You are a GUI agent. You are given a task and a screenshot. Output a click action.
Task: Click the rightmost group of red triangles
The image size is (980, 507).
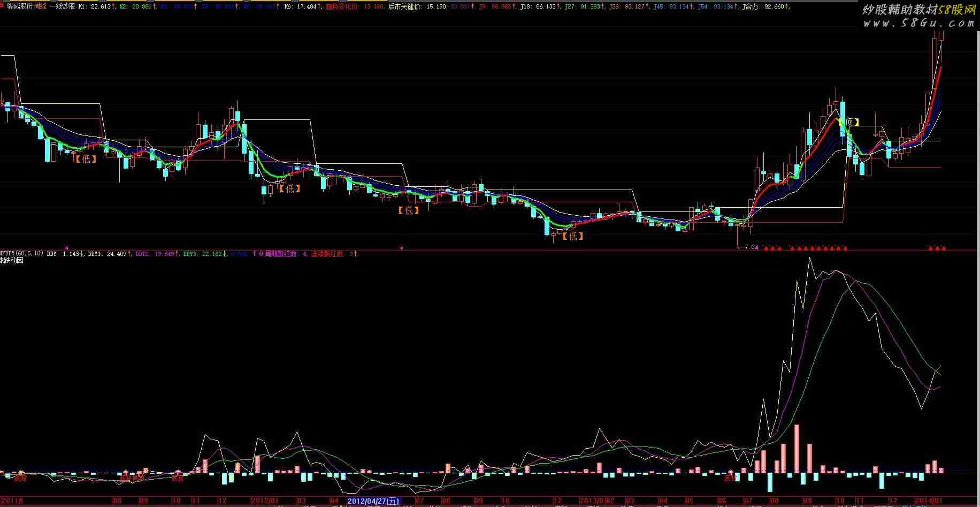point(936,248)
